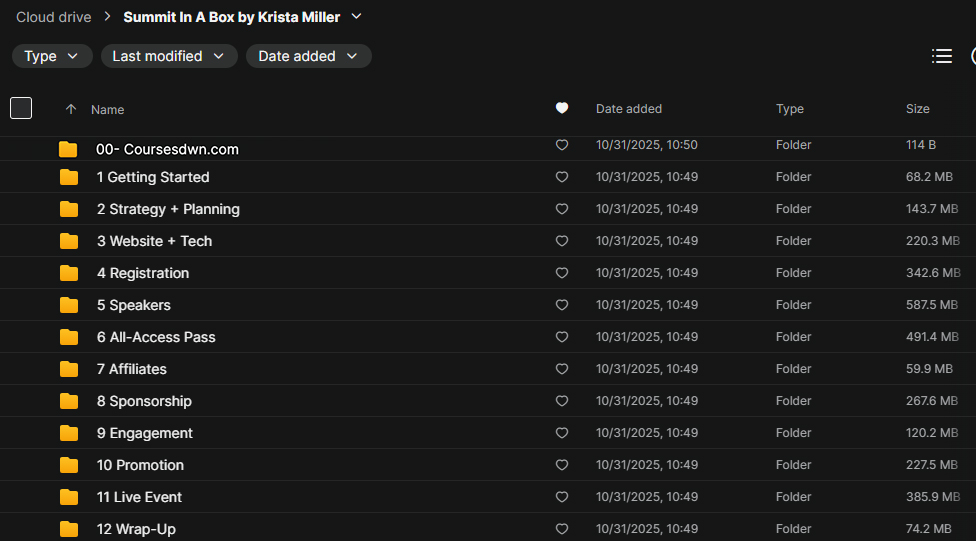Sort by the Size column header
Screen dimensions: 976x541
click(917, 109)
